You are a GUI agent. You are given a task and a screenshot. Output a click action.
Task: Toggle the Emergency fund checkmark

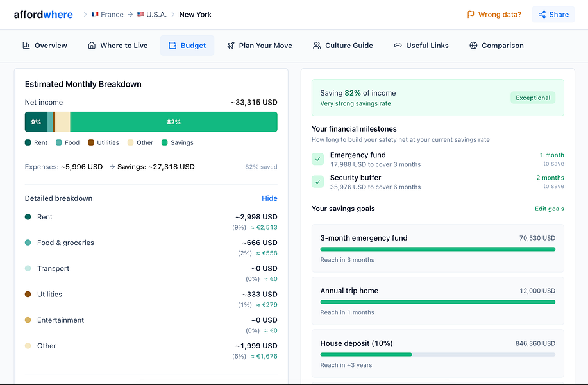[x=317, y=159]
